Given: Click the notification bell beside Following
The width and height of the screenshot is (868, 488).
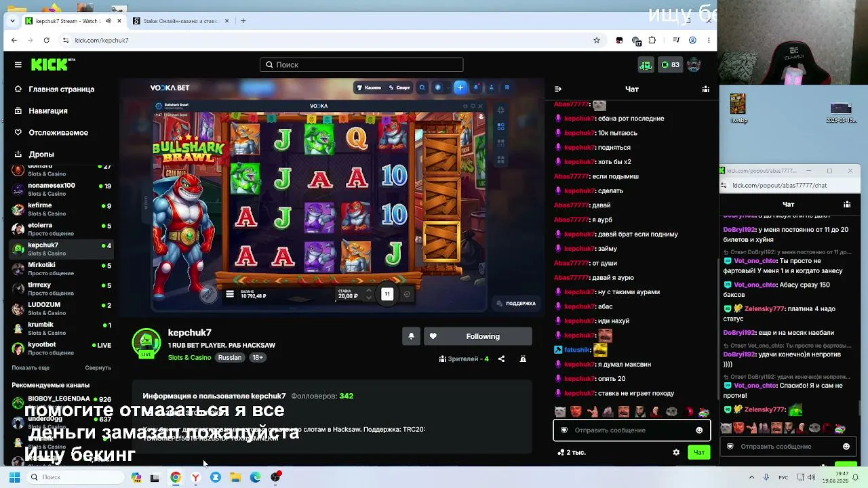Looking at the screenshot, I should click(411, 336).
